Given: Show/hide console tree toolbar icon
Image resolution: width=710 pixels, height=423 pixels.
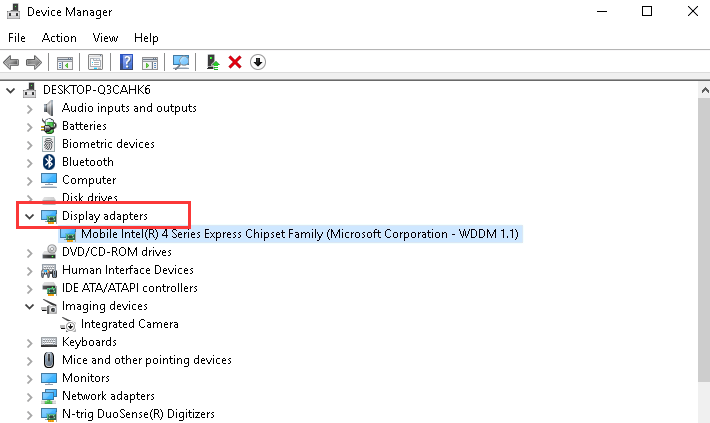Looking at the screenshot, I should click(64, 62).
